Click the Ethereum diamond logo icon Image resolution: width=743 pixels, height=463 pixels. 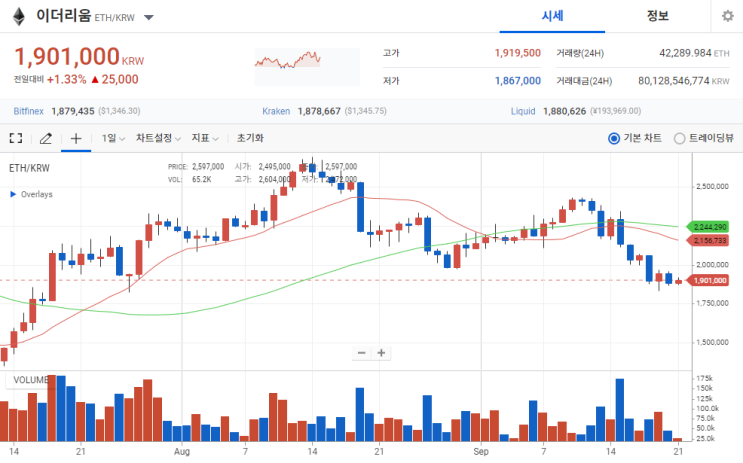click(x=19, y=17)
